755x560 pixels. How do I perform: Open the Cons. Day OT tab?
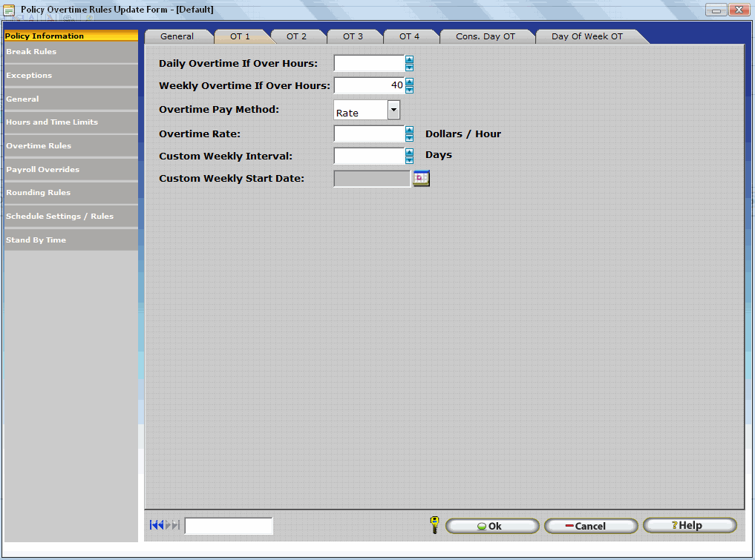[x=485, y=36]
